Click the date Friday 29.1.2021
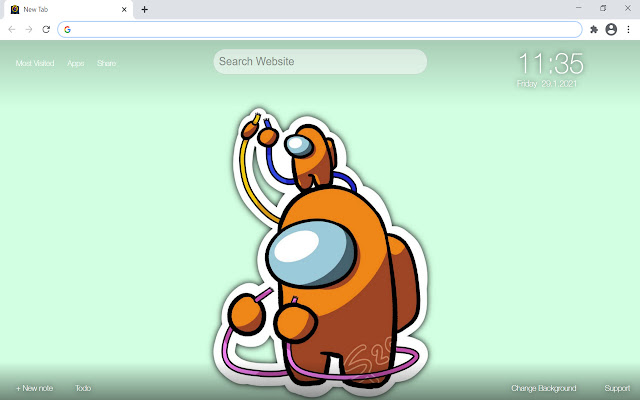640x400 pixels. point(547,84)
